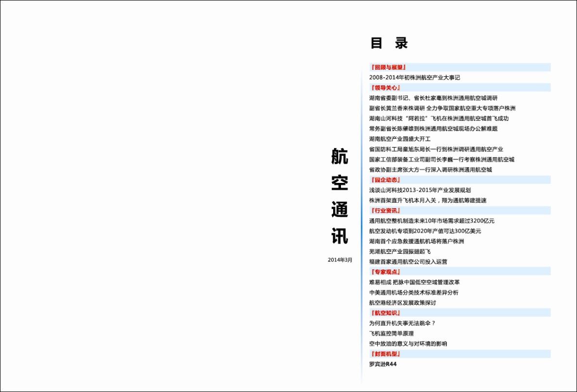Viewport: 577px width, 392px height.
Task: Open entry 罗宾逊R44
Action: tap(383, 364)
